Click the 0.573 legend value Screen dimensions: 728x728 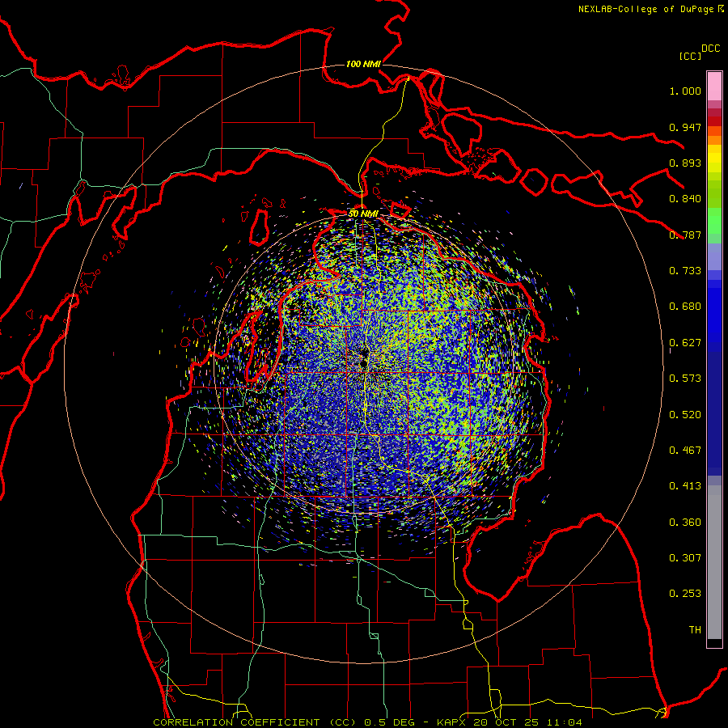685,379
